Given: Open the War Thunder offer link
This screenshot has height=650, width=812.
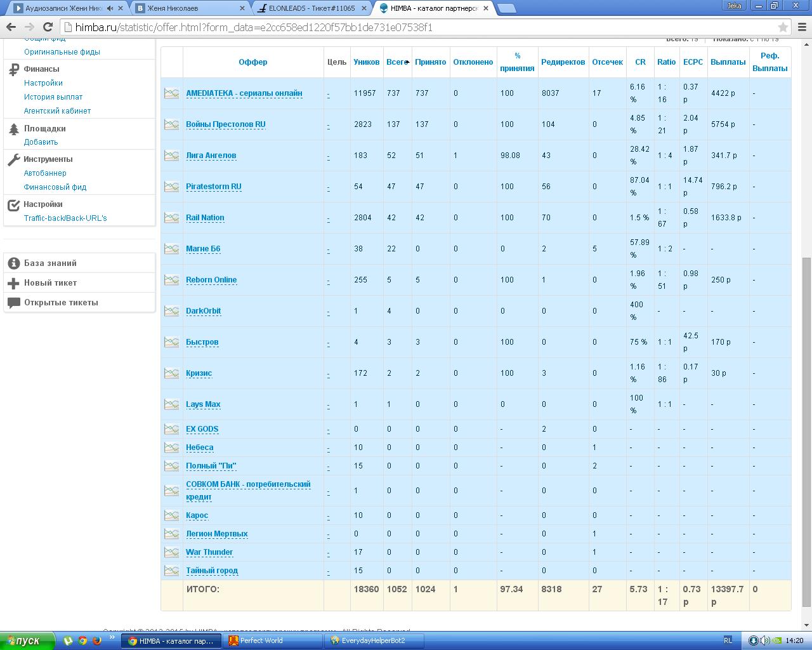Looking at the screenshot, I should click(x=209, y=552).
